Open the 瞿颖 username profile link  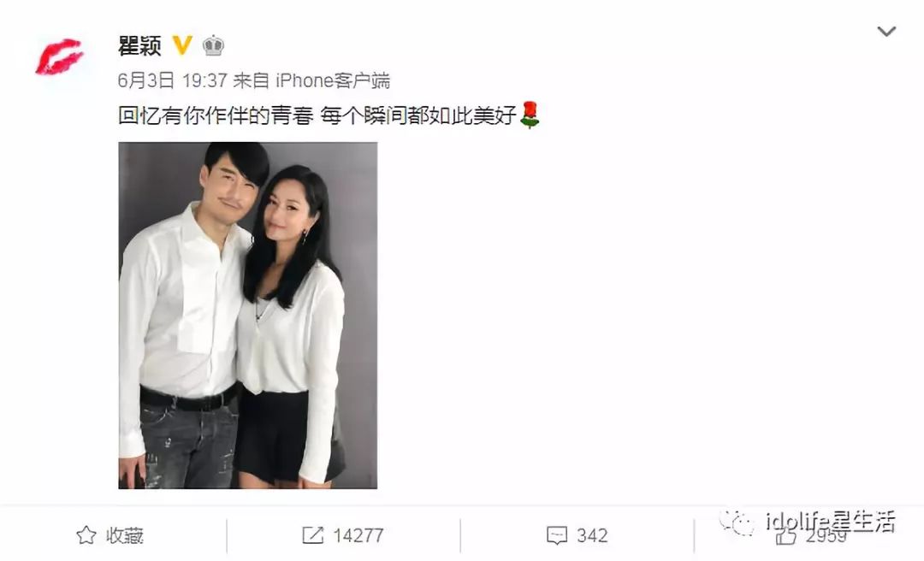click(x=139, y=45)
